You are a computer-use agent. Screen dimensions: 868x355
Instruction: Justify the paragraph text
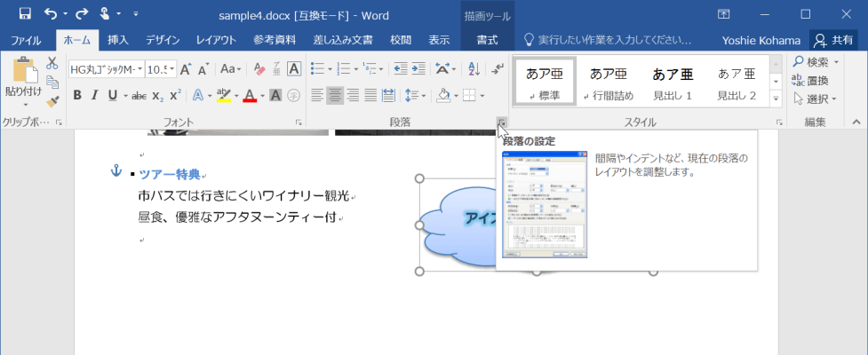(x=370, y=96)
